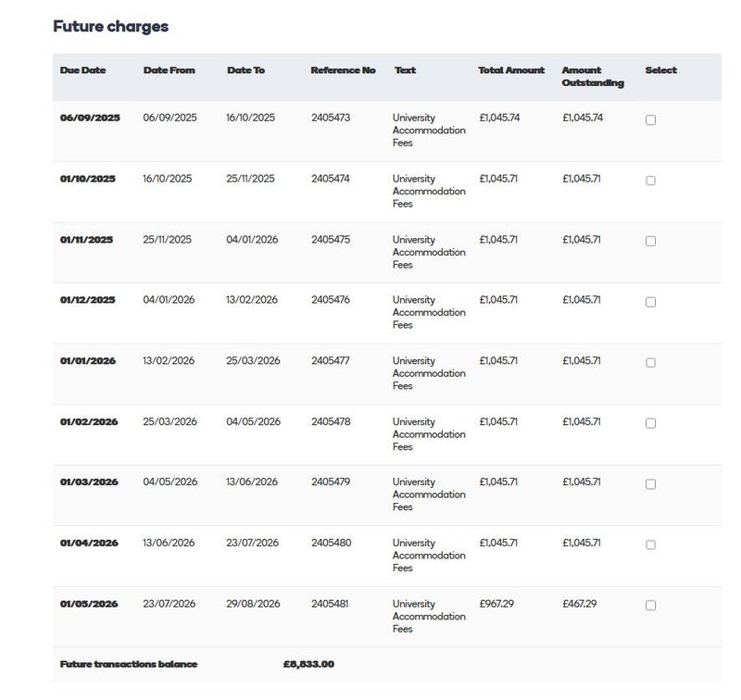Click reference number 2405481

(x=330, y=604)
